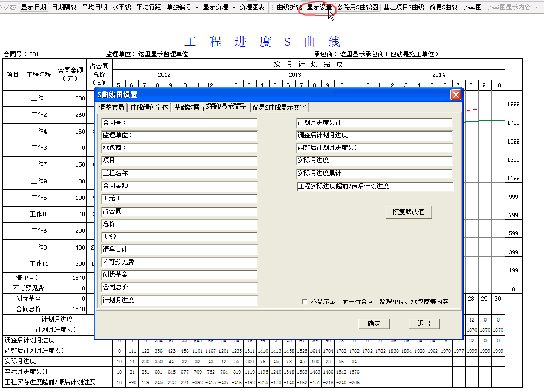The width and height of the screenshot is (544, 392).
Task: Toggle 水平线 toolbar option
Action: click(x=121, y=7)
